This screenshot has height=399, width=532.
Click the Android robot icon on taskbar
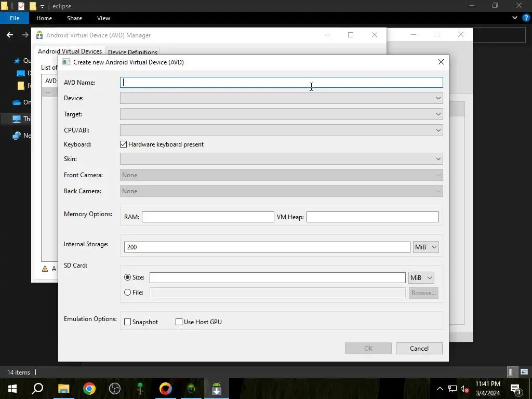[191, 389]
